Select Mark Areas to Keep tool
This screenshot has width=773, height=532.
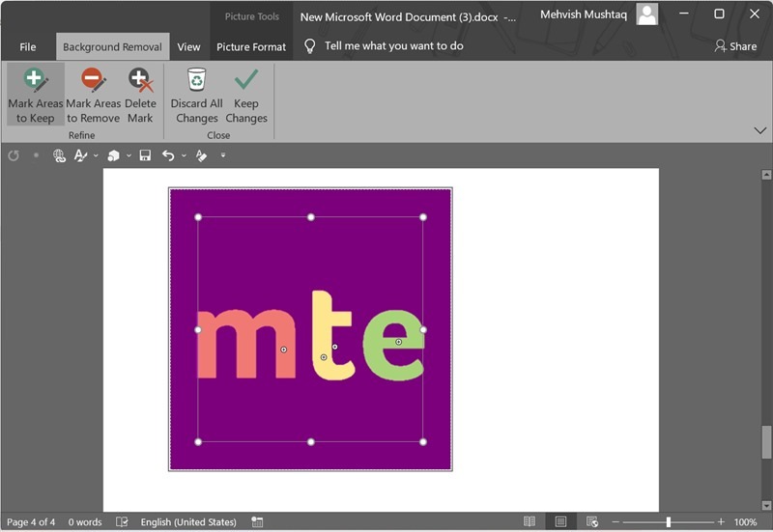click(x=36, y=96)
